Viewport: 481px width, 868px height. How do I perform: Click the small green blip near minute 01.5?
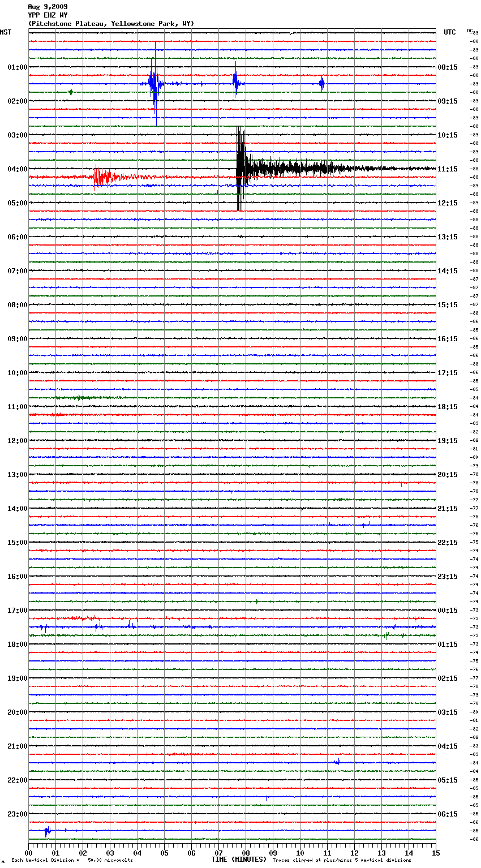pyautogui.click(x=71, y=92)
